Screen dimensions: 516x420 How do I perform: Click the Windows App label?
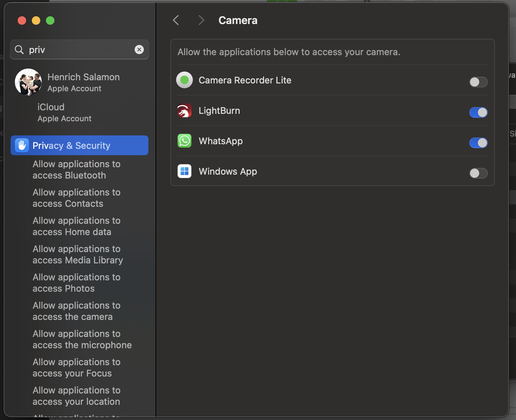tap(228, 171)
